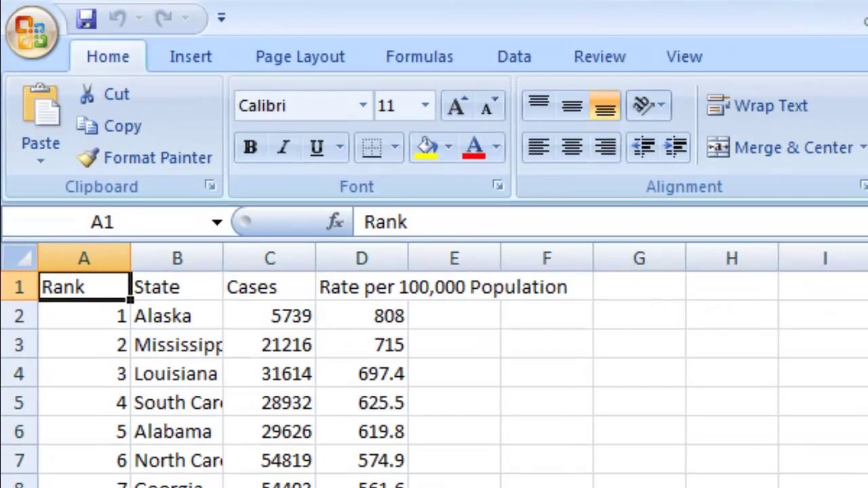Copy the selected cell

click(x=109, y=126)
